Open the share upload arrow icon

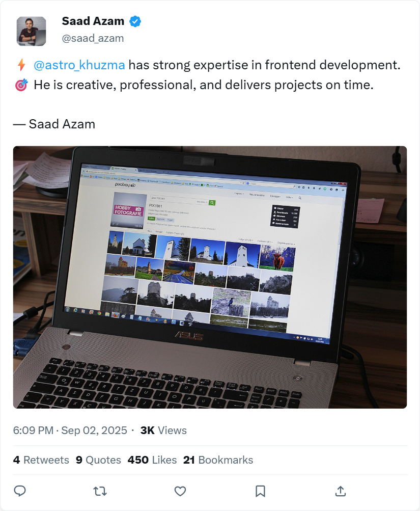(x=340, y=491)
